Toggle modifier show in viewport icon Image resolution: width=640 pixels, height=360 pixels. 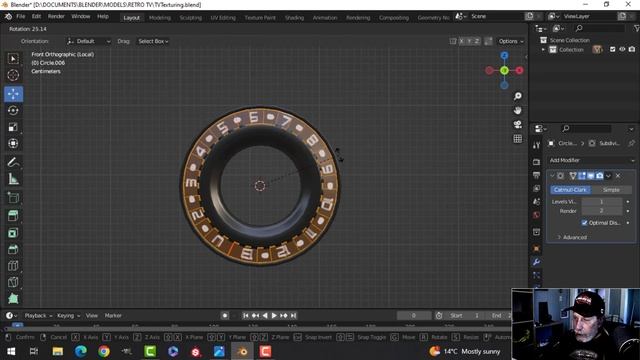pyautogui.click(x=591, y=176)
